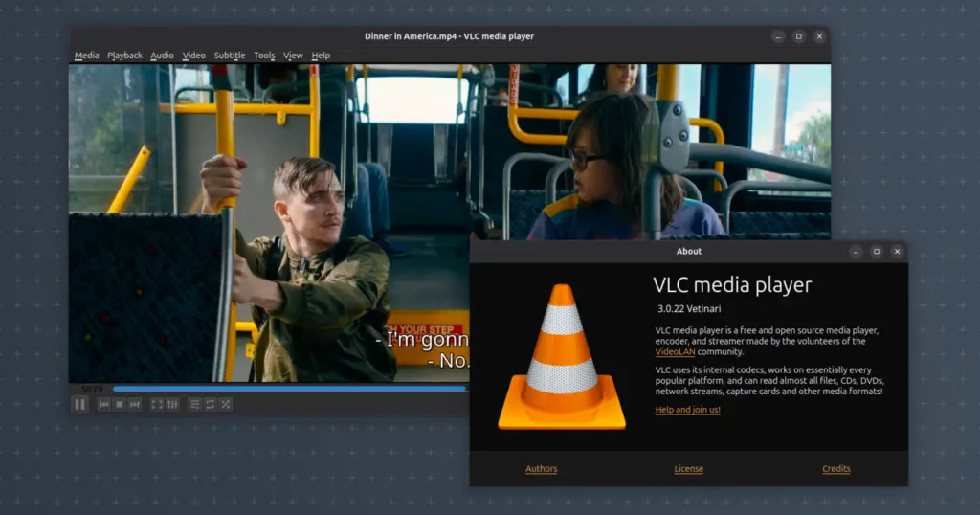The width and height of the screenshot is (980, 515).
Task: Click the VLC traffic cone logo
Action: [x=562, y=359]
